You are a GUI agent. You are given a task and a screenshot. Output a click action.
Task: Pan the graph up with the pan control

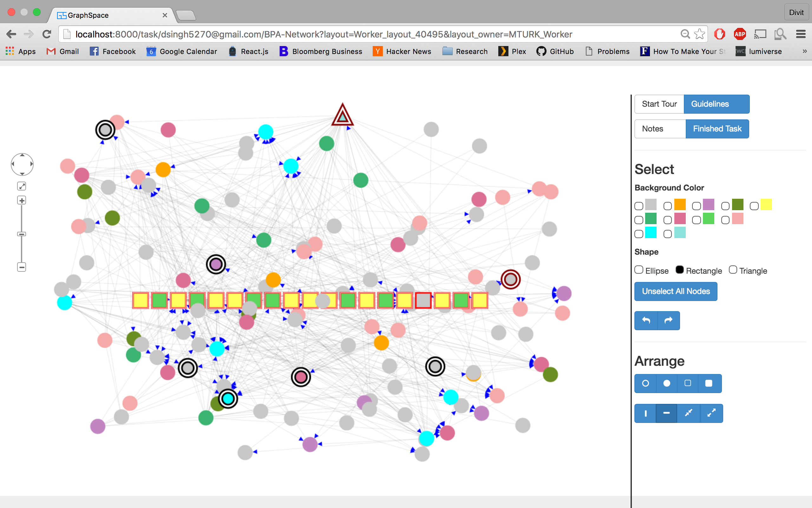[x=22, y=156]
